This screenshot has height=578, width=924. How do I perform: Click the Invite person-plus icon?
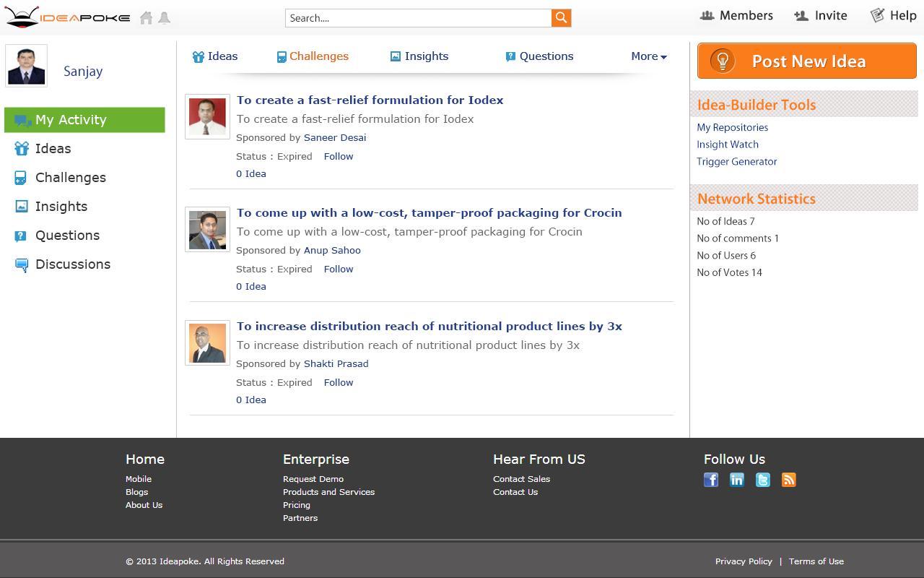pos(801,15)
